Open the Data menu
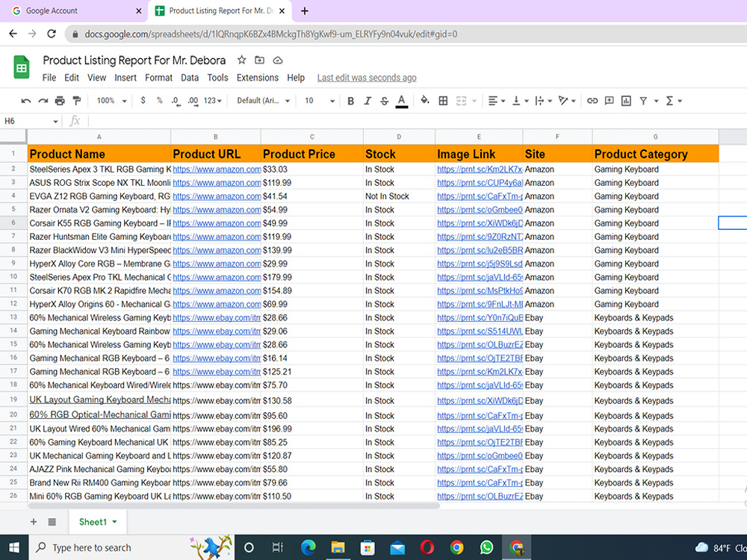 click(190, 78)
